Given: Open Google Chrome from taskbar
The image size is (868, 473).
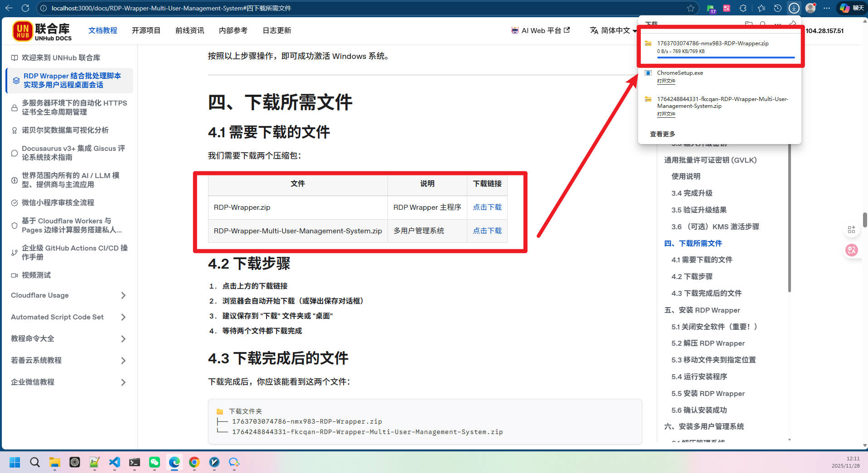Looking at the screenshot, I should tap(194, 462).
